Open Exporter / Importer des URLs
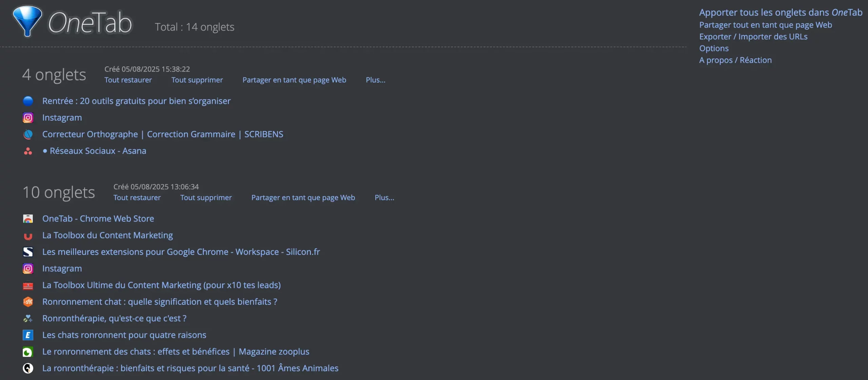The height and width of the screenshot is (380, 868). [753, 37]
